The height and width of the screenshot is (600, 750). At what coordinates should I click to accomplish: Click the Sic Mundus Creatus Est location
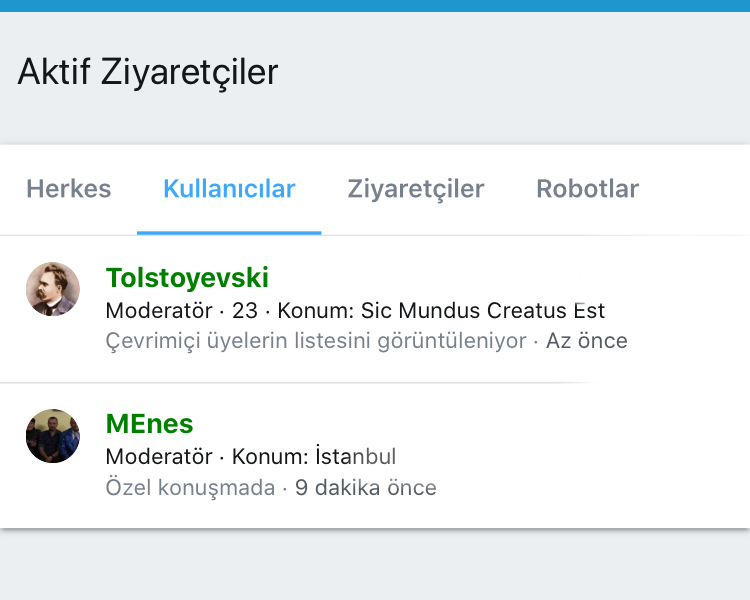pyautogui.click(x=483, y=311)
